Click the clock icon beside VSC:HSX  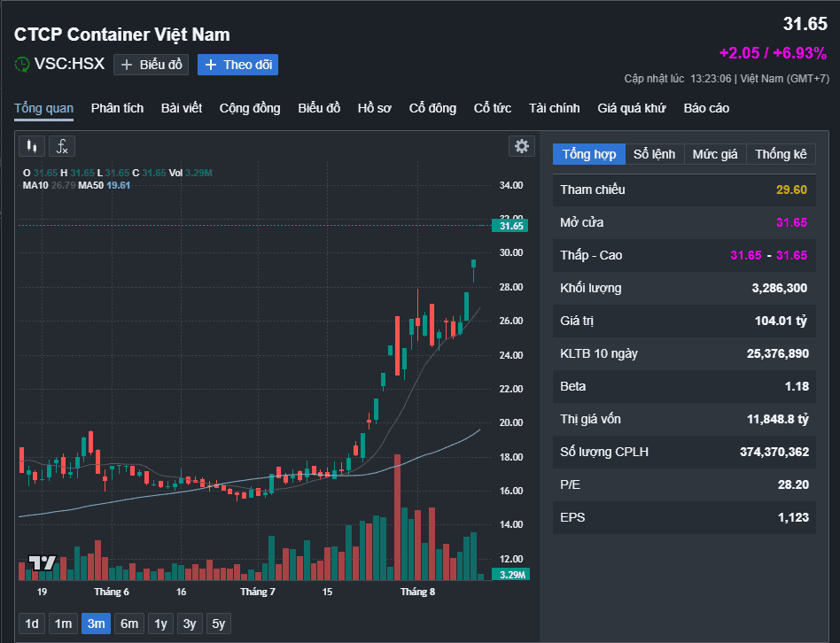pyautogui.click(x=22, y=65)
